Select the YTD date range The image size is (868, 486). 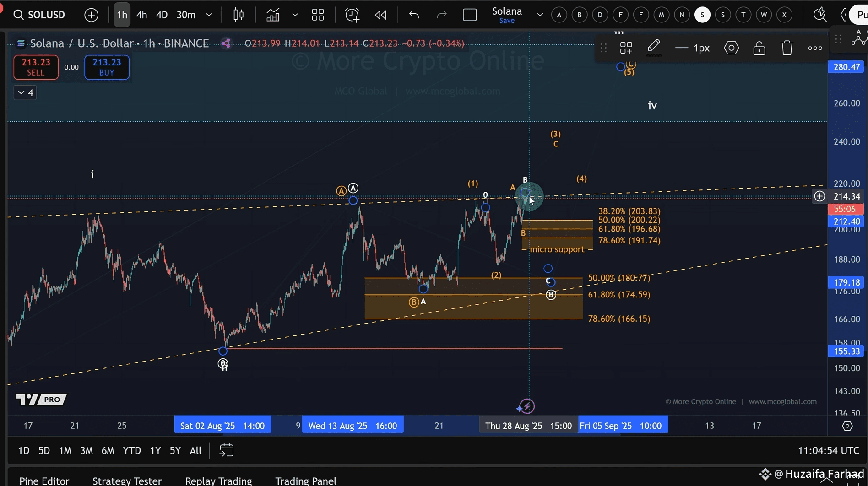coord(132,450)
